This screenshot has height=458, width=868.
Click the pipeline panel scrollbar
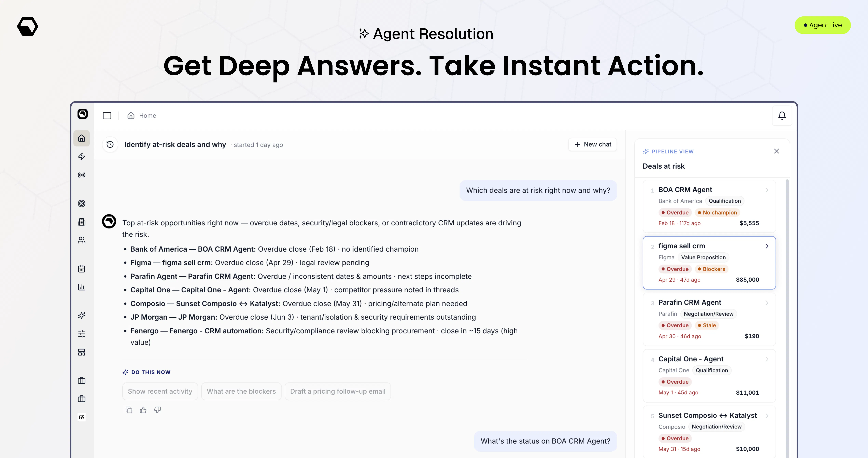pos(787,318)
